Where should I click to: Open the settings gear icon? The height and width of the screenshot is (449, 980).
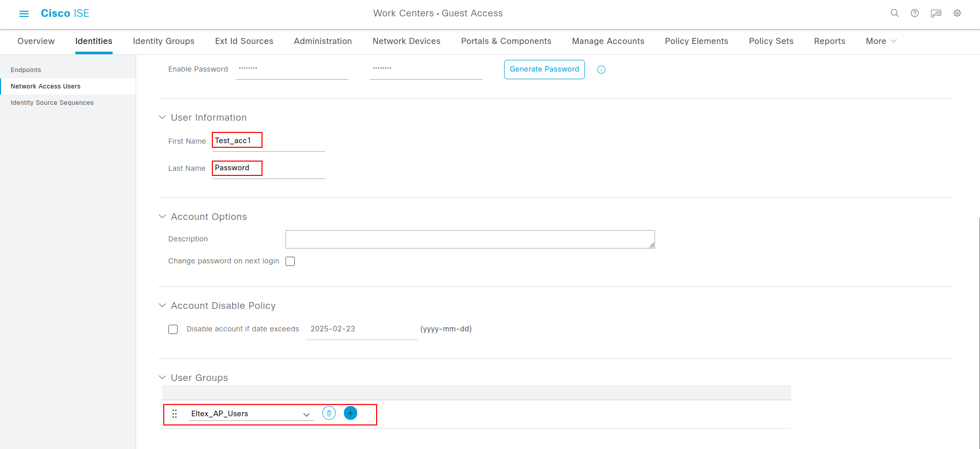click(957, 13)
